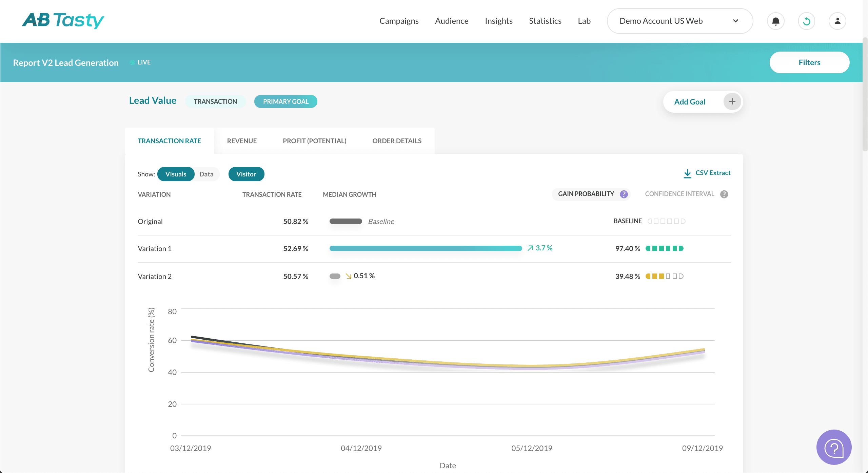Click the notifications bell icon
Viewport: 868px width, 473px height.
coord(775,21)
